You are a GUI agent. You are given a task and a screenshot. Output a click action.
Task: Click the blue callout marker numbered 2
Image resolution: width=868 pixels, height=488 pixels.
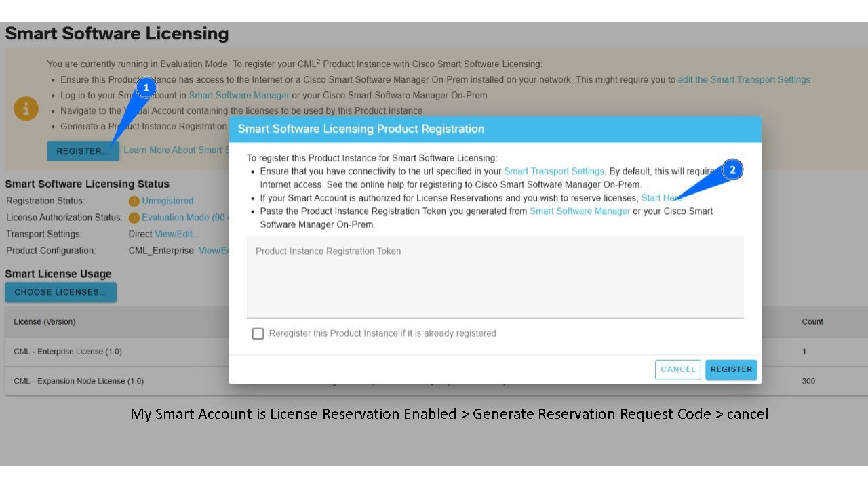click(x=732, y=170)
